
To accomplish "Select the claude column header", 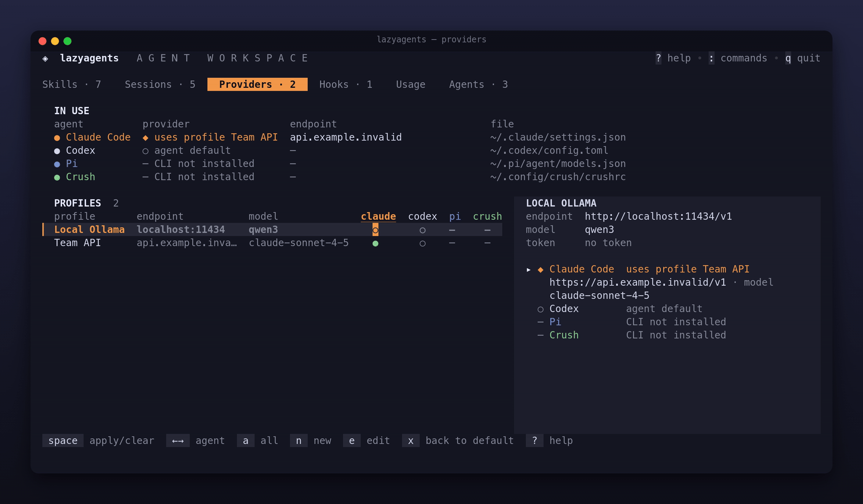I will pos(378,216).
